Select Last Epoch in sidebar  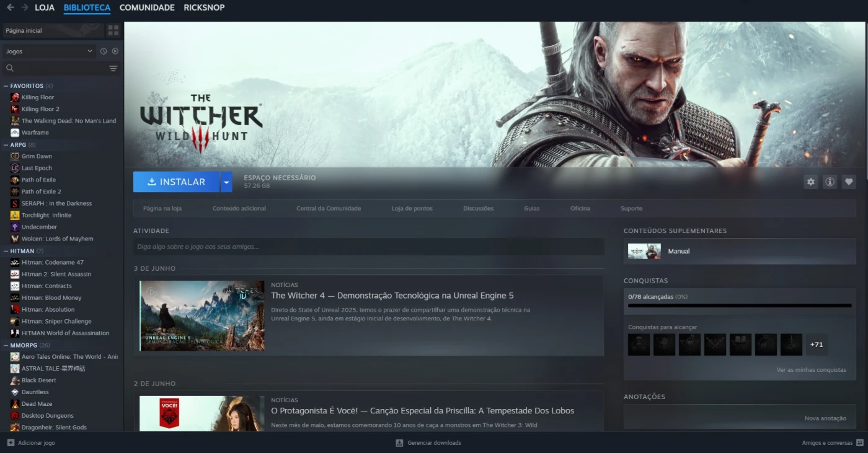37,168
